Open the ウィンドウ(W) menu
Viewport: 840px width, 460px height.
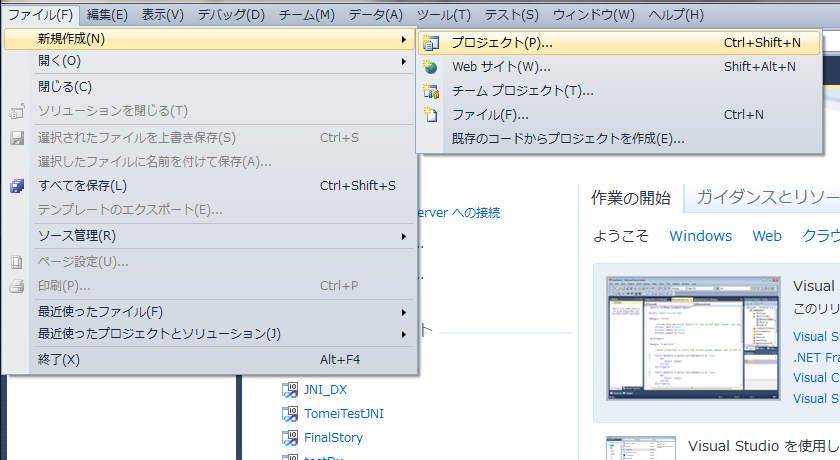pyautogui.click(x=594, y=15)
